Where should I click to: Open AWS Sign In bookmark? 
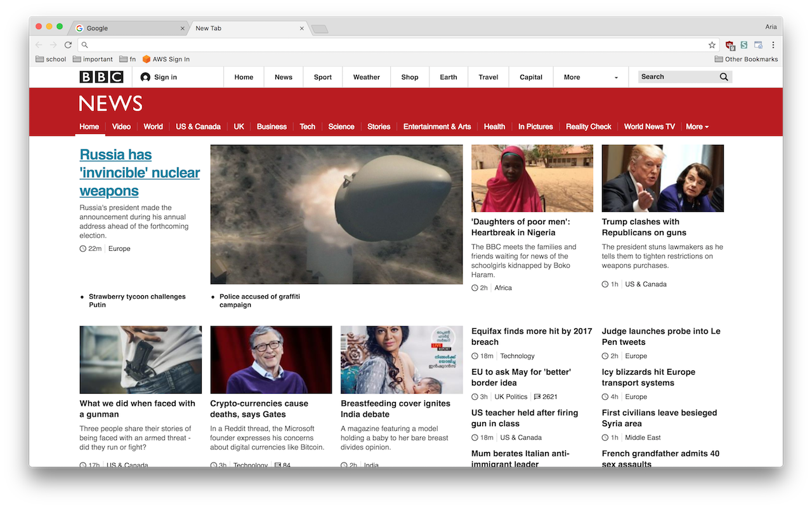coord(166,59)
